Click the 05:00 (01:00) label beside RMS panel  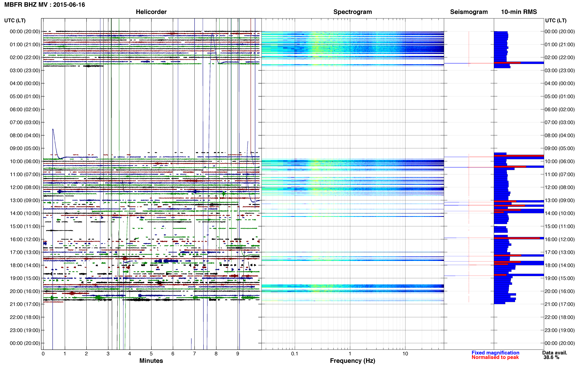560,96
